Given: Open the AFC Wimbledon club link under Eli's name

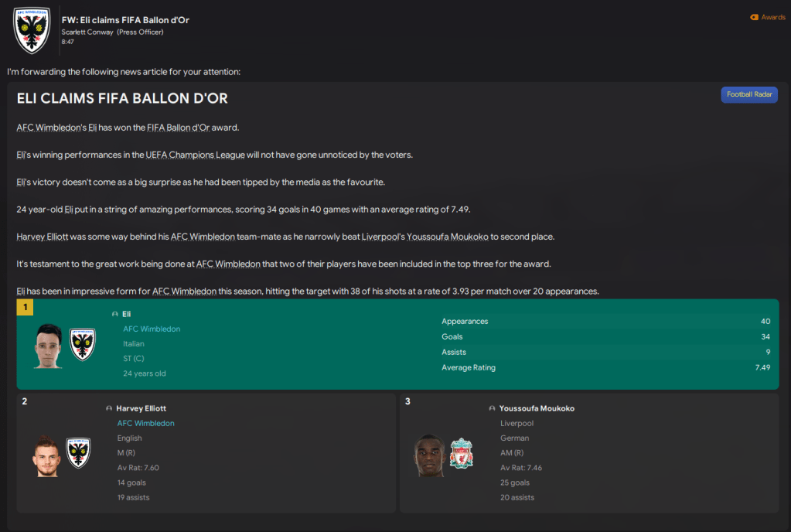Looking at the screenshot, I should click(152, 329).
